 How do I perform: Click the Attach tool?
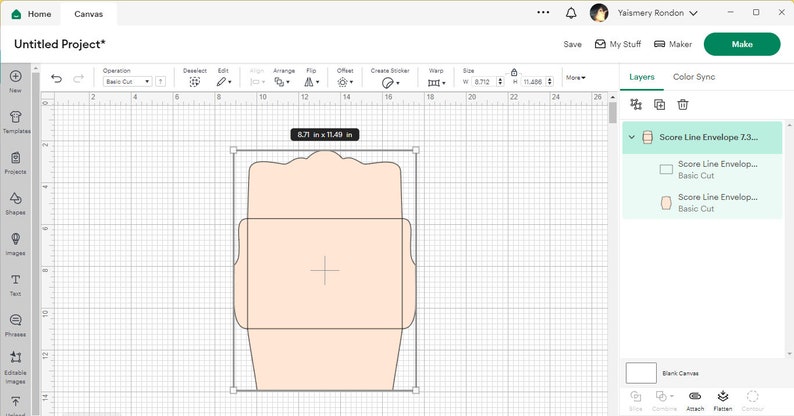coord(695,401)
